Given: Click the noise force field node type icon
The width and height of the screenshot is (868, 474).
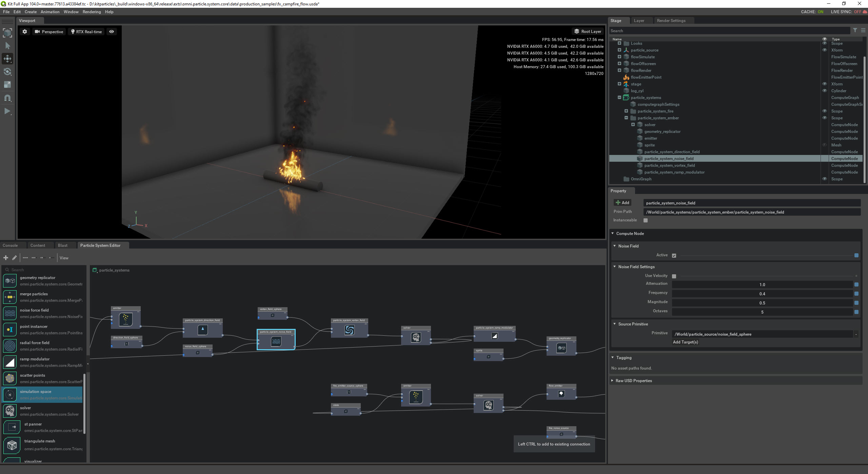Looking at the screenshot, I should click(x=10, y=313).
